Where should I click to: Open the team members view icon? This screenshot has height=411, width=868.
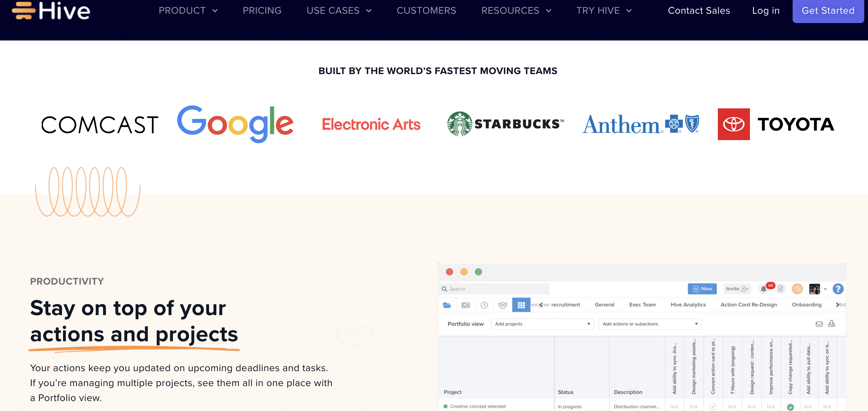(503, 305)
